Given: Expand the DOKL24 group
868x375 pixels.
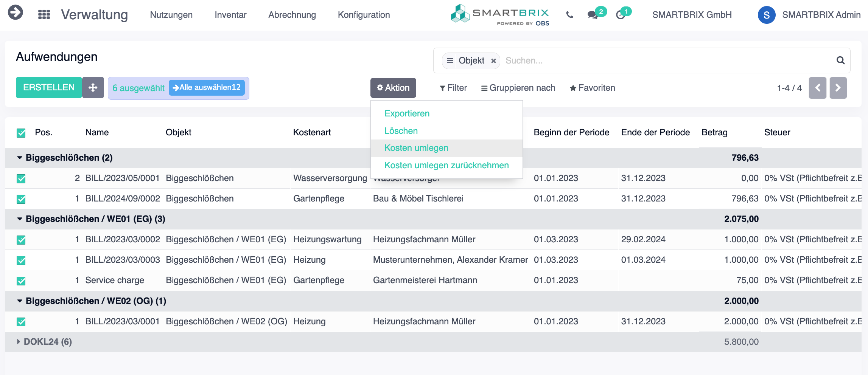Looking at the screenshot, I should [x=19, y=342].
